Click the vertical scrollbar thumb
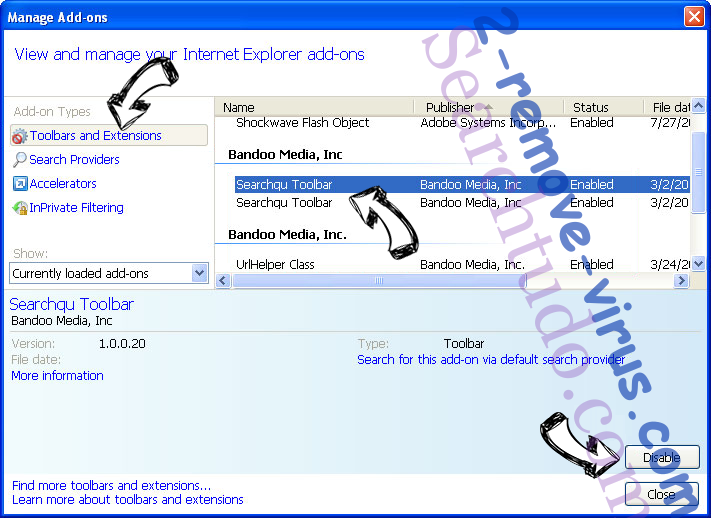The image size is (711, 518). tap(699, 173)
